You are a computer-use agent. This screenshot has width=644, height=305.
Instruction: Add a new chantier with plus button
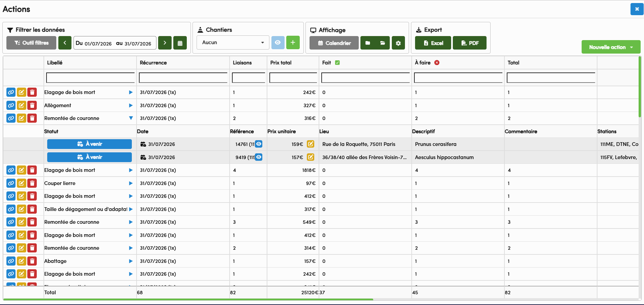click(x=293, y=42)
